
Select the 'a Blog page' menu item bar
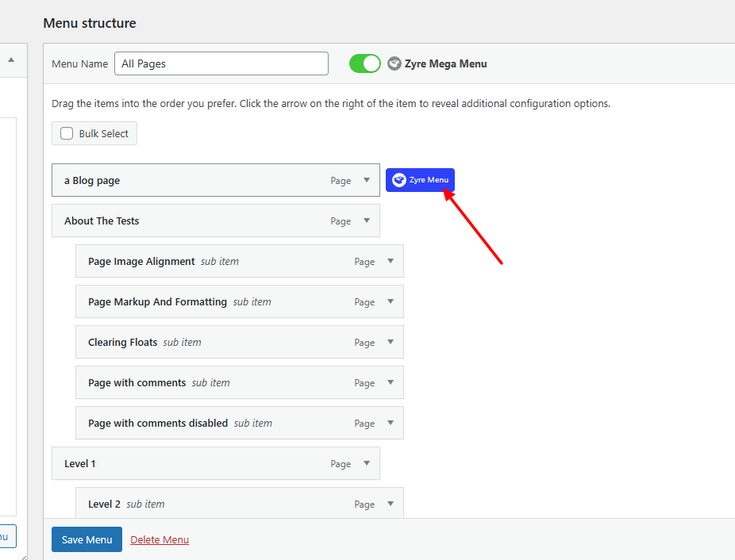click(x=198, y=180)
